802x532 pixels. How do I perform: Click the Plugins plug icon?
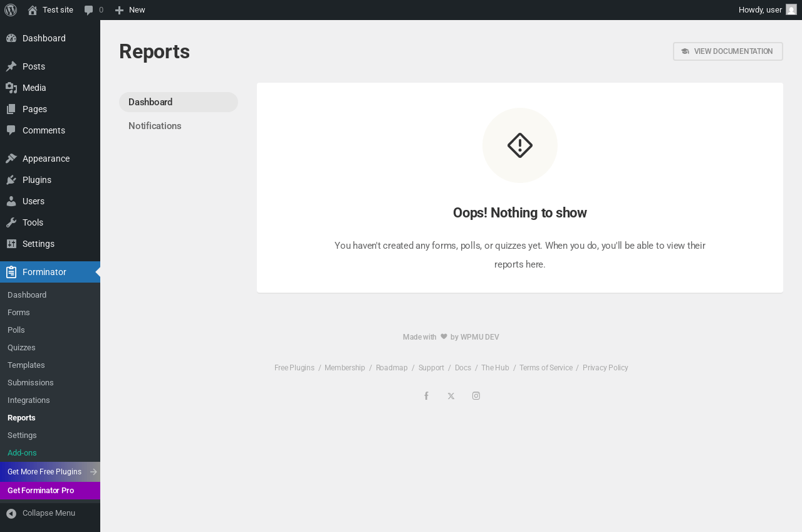[x=11, y=180]
